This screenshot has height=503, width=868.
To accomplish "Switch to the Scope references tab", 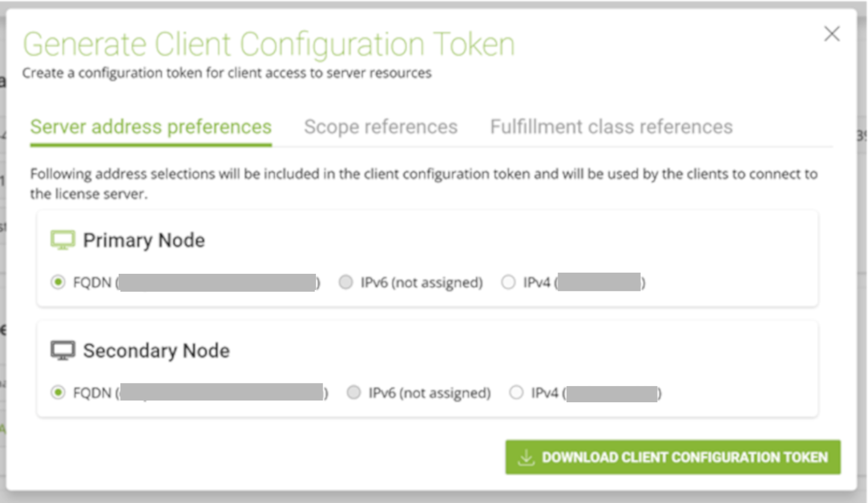I will 380,127.
